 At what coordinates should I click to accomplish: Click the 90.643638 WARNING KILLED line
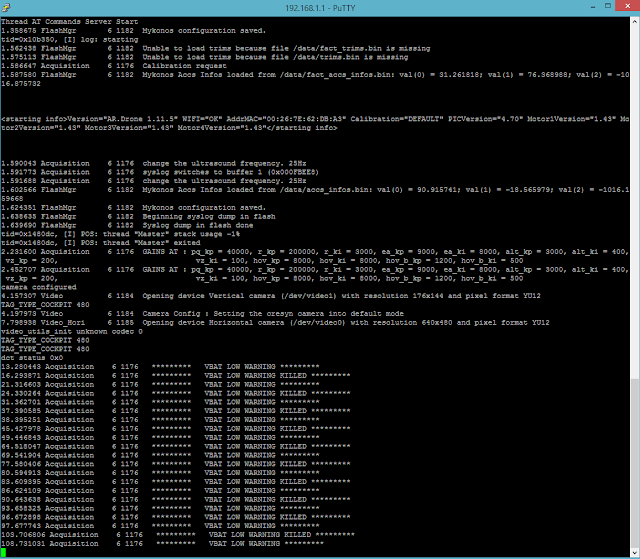[176, 500]
